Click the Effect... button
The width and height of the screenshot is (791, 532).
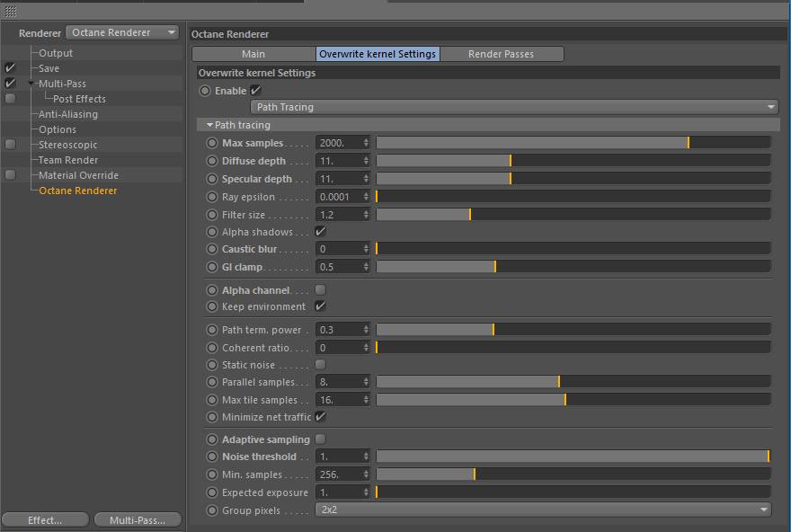[x=46, y=520]
